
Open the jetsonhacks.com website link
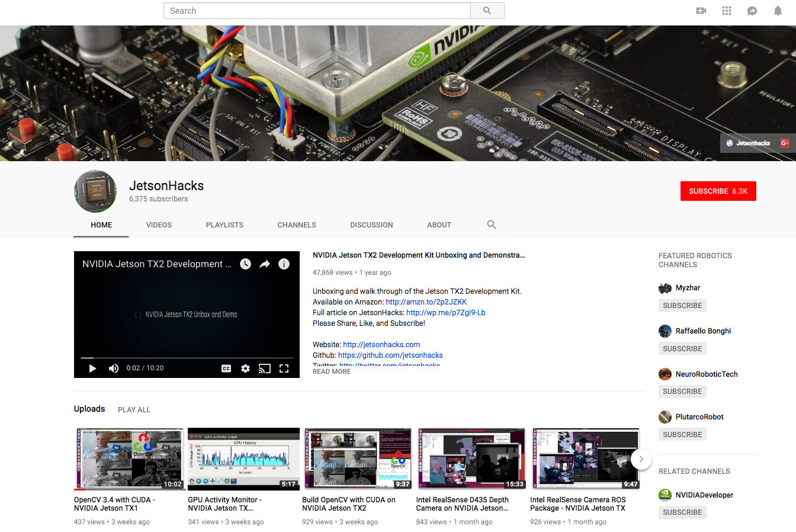click(381, 345)
